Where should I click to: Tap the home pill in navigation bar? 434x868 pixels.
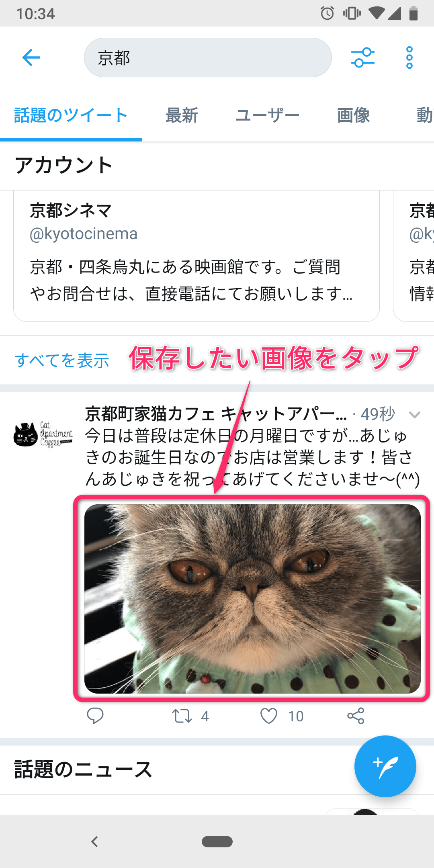tap(217, 841)
